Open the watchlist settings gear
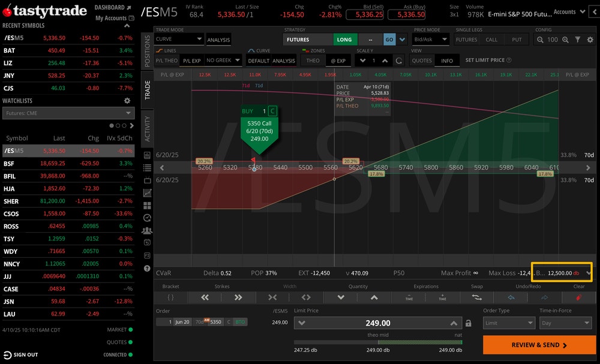This screenshot has width=600, height=364. pyautogui.click(x=127, y=101)
